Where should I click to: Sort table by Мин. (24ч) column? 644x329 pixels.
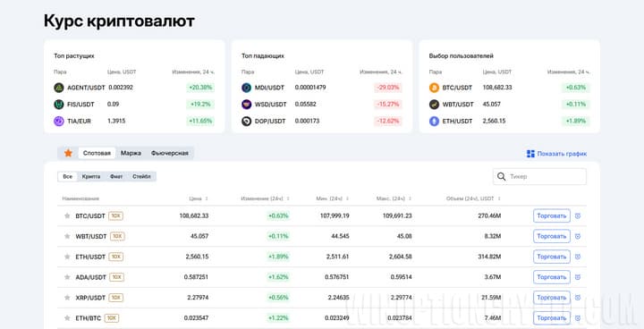tap(333, 198)
